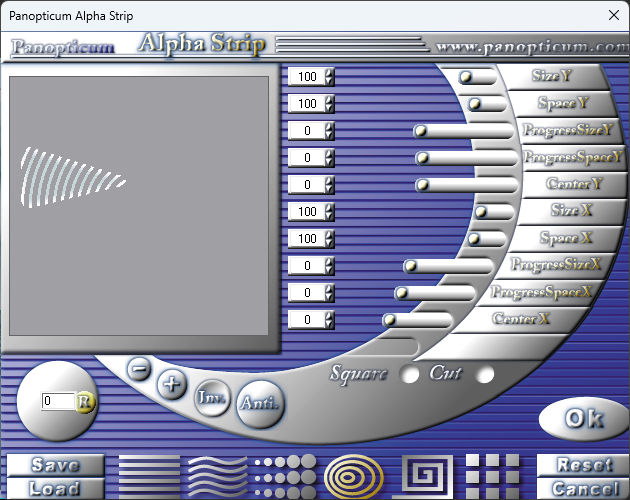Click the strip effect preview image
Viewport: 630px width, 500px height.
tap(139, 206)
